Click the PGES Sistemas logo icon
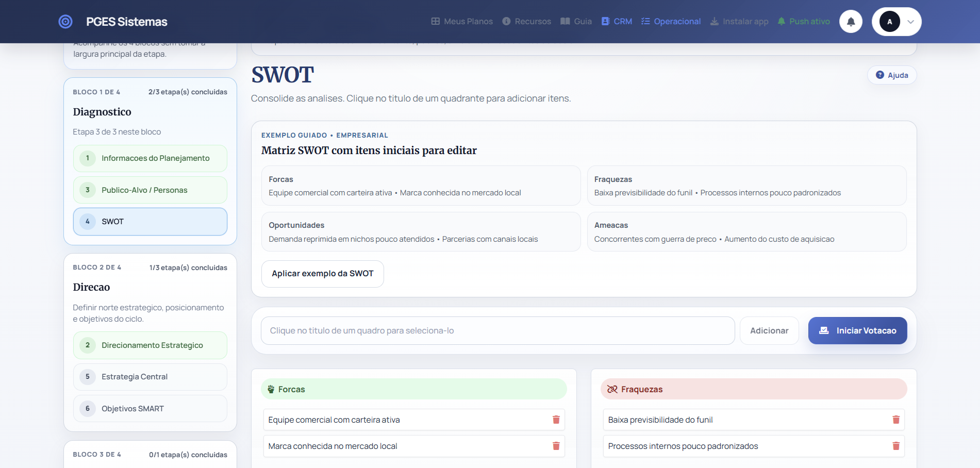Screen dimensions: 980x468 pyautogui.click(x=65, y=22)
